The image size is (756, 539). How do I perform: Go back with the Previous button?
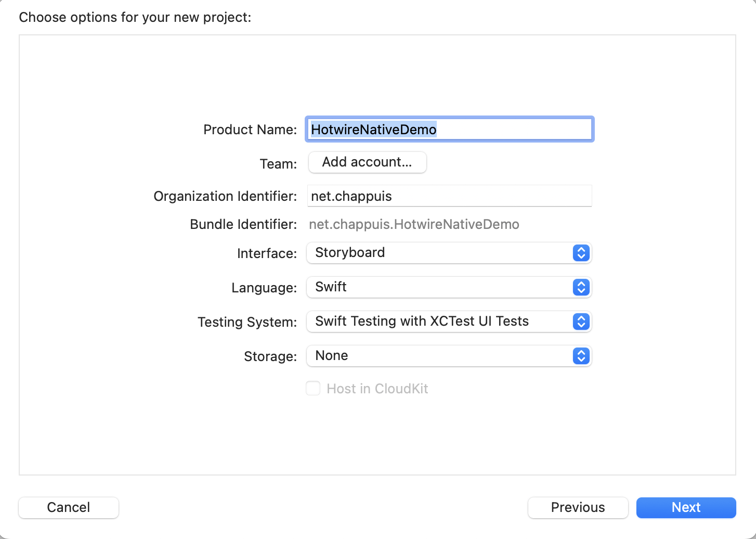point(578,507)
